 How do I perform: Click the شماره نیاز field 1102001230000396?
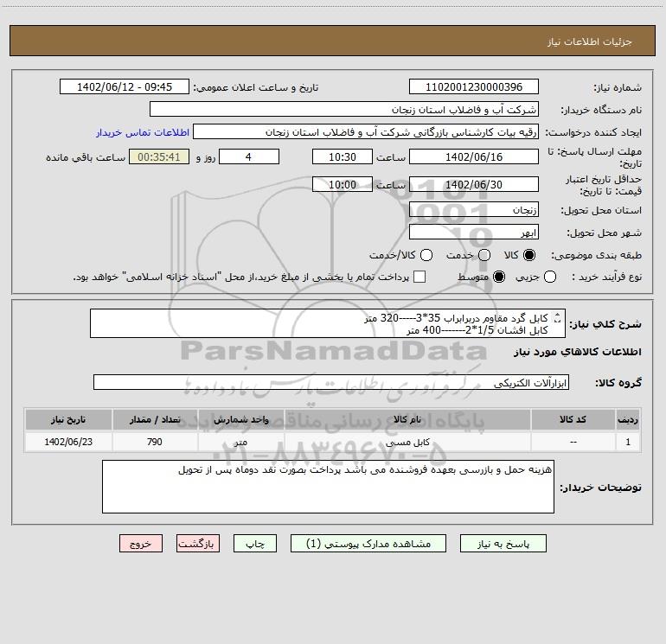[x=474, y=87]
